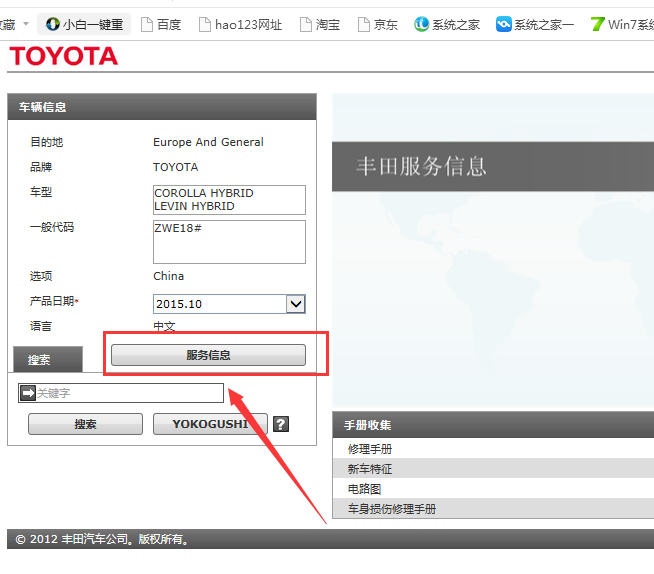Open the question mark help icon
Image resolution: width=654 pixels, height=574 pixels.
click(281, 424)
